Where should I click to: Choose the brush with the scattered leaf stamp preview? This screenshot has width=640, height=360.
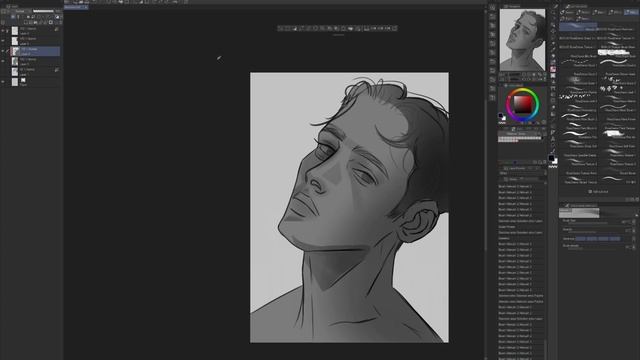pyautogui.click(x=617, y=88)
